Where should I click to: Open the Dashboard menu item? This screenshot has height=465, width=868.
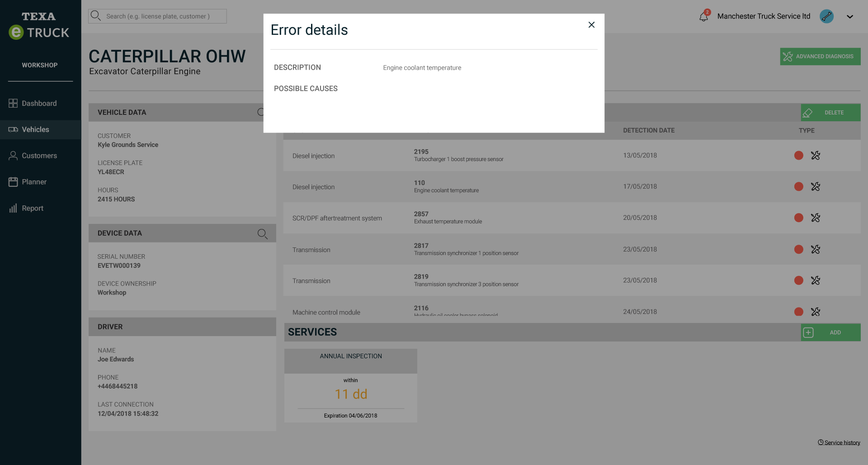[x=40, y=103]
